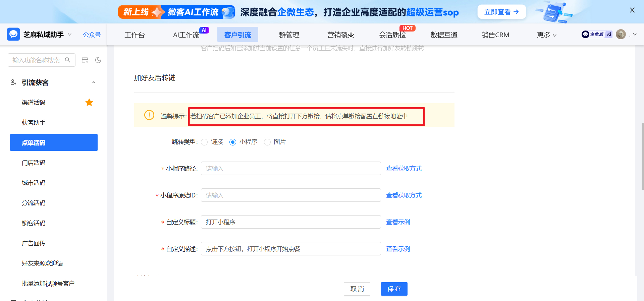644x301 pixels.
Task: Open 渠道活码 in the sidebar
Action: [x=34, y=103]
